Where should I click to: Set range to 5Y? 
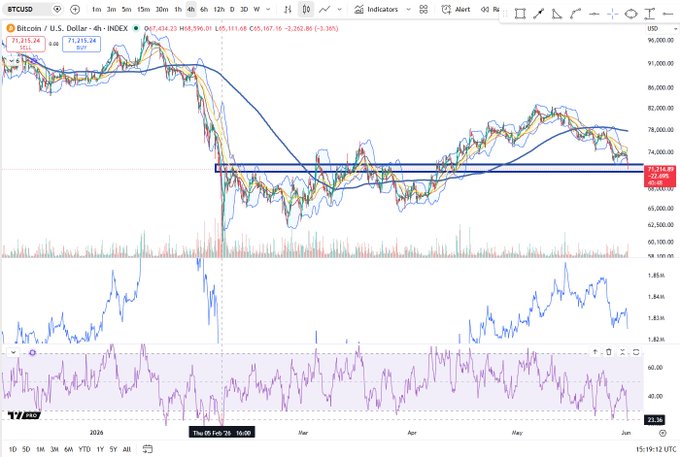point(113,449)
